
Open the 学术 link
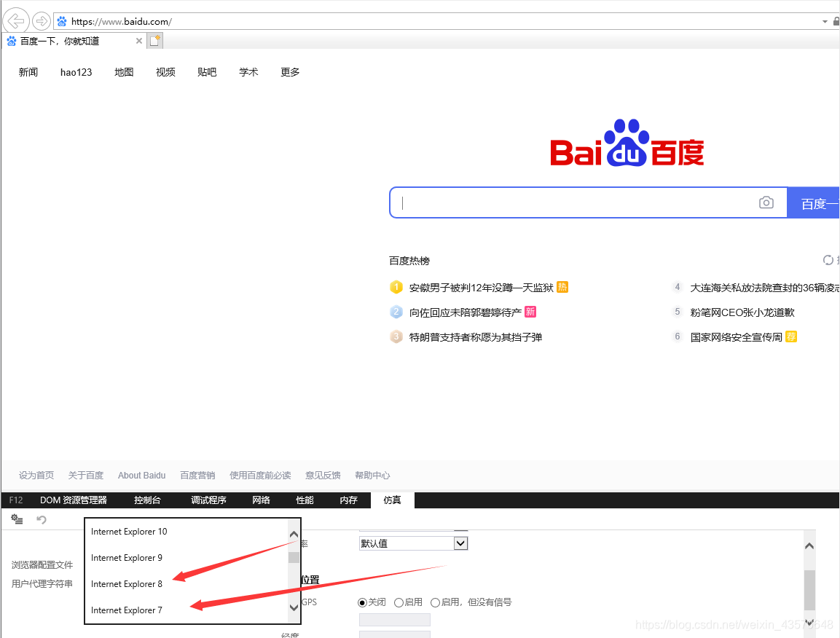pyautogui.click(x=248, y=72)
